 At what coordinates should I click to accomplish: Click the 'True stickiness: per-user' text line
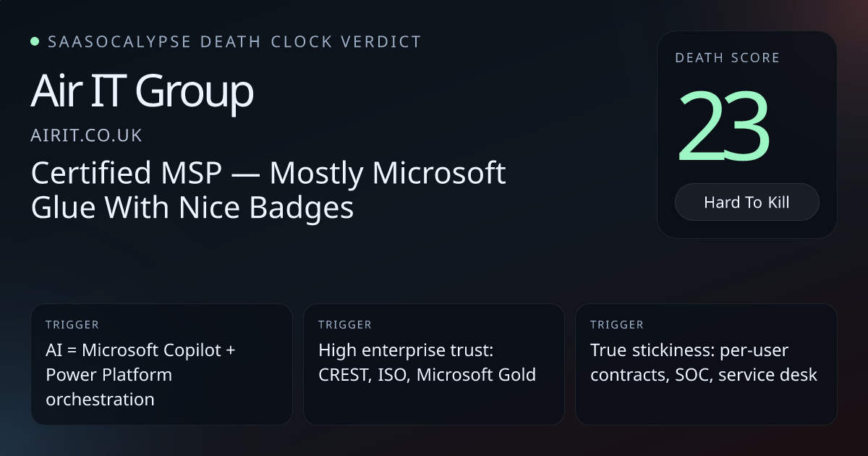pyautogui.click(x=689, y=350)
